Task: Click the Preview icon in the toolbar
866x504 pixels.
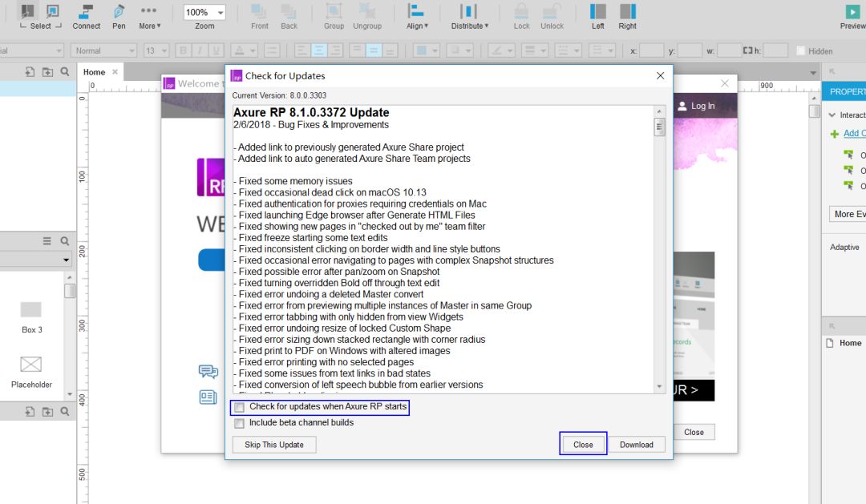Action: (852, 12)
